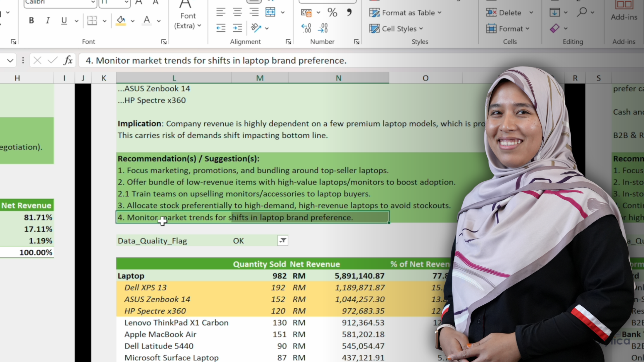
Task: Expand the Name Box dropdown
Action: tap(10, 61)
